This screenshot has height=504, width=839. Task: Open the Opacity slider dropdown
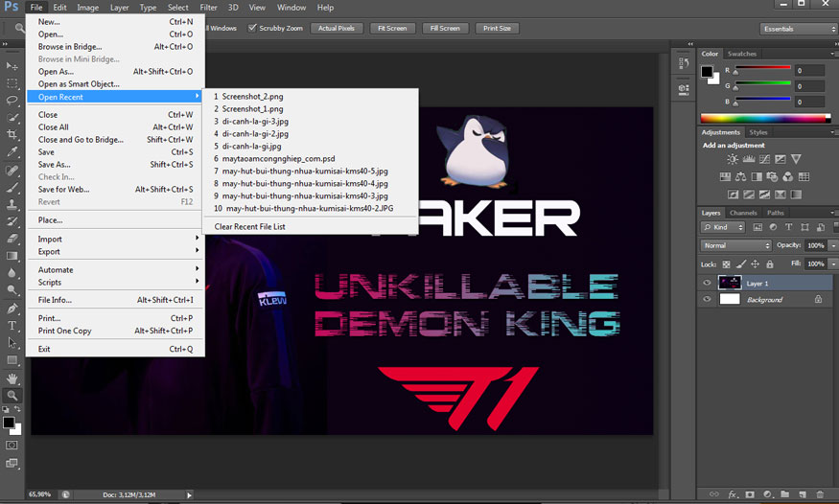pyautogui.click(x=833, y=245)
